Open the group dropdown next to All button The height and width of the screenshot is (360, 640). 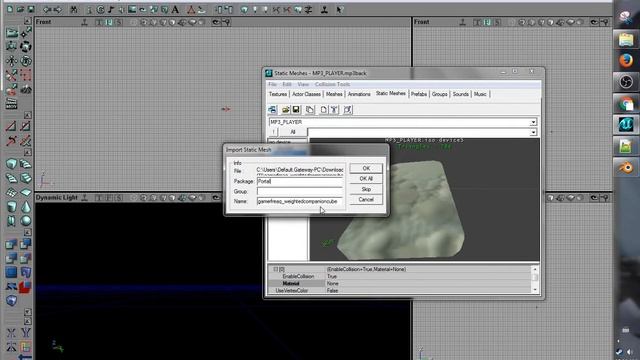click(x=533, y=132)
